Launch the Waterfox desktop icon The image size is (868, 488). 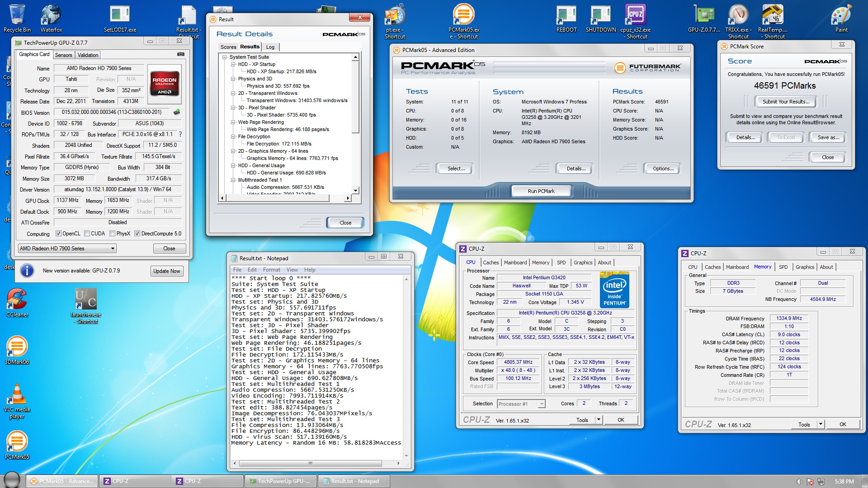click(x=51, y=18)
